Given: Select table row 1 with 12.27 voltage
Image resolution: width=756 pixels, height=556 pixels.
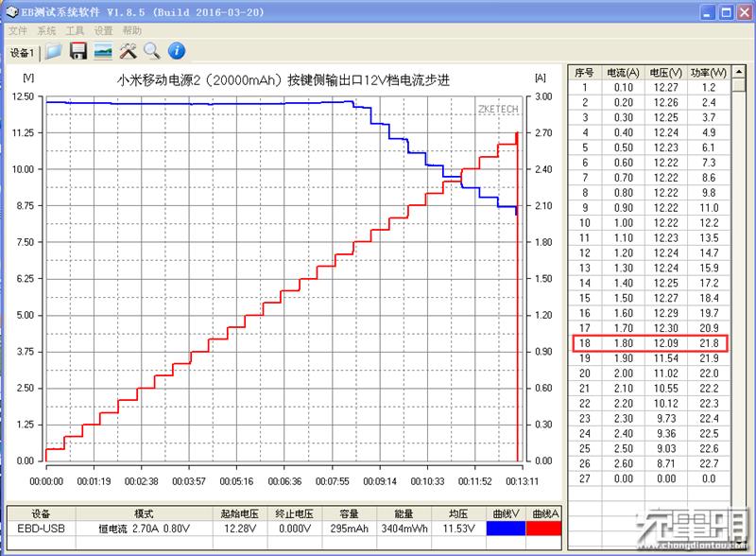Looking at the screenshot, I should 649,87.
